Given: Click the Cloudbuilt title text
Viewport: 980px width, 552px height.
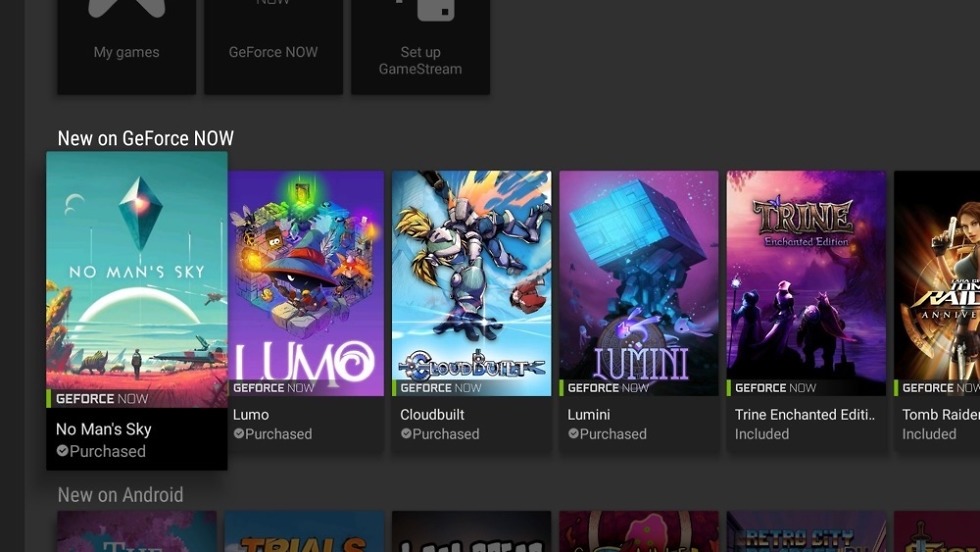Looking at the screenshot, I should pos(432,414).
